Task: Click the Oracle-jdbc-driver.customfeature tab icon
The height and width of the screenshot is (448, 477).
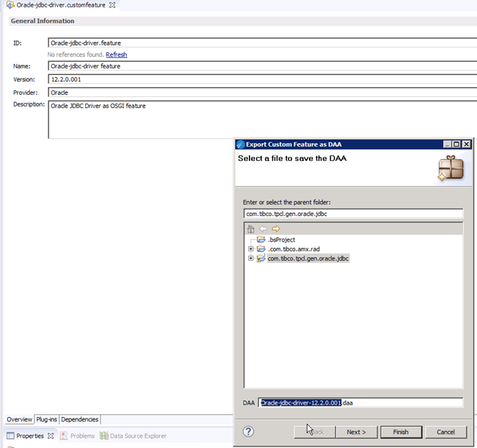Action: coord(10,5)
